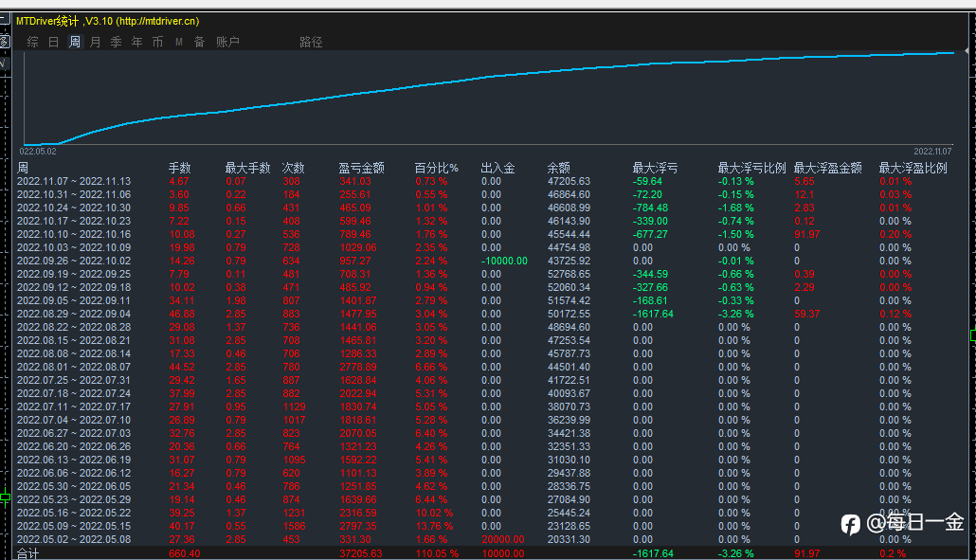The height and width of the screenshot is (560, 976).
Task: Open the 账户 account tab
Action: click(x=227, y=42)
